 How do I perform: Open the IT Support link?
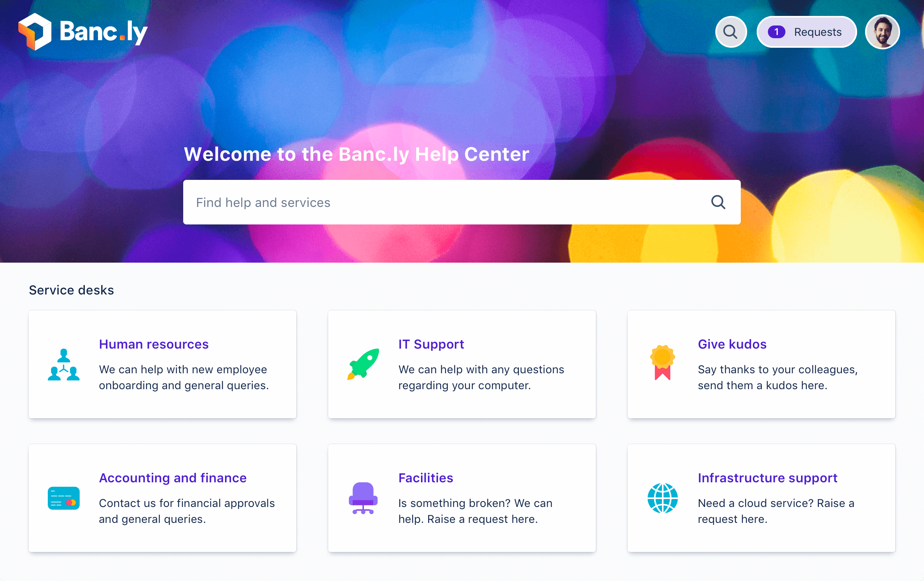[x=431, y=344]
